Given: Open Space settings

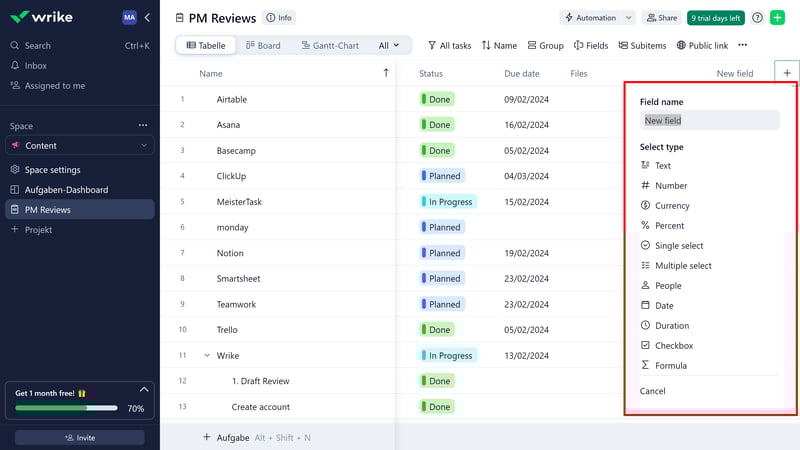Looking at the screenshot, I should point(52,169).
